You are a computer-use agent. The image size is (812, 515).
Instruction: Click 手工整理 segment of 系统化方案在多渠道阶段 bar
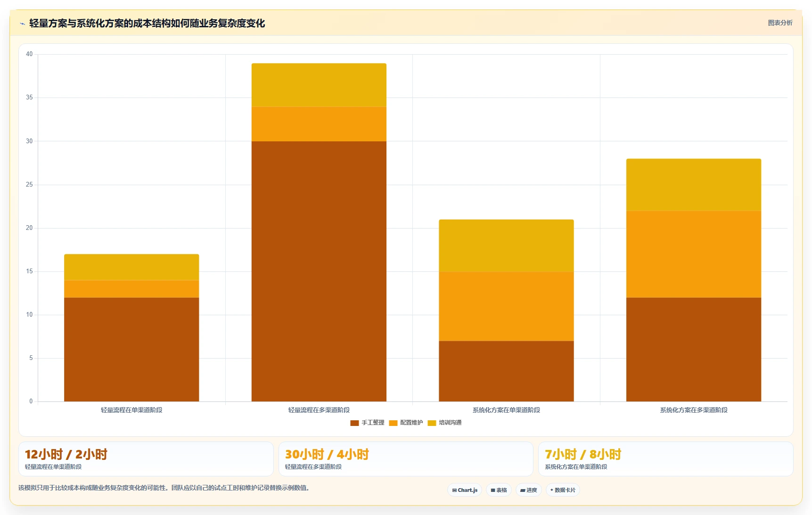(x=694, y=350)
